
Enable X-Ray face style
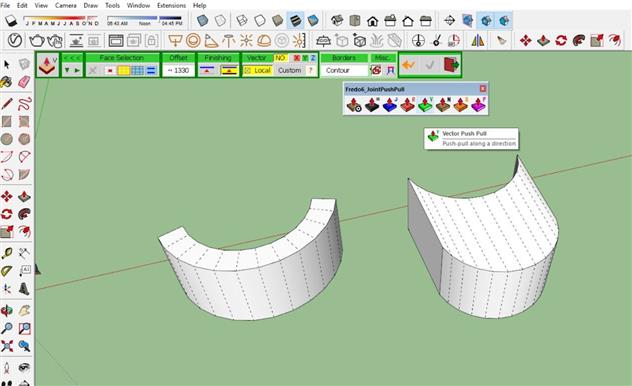point(202,20)
